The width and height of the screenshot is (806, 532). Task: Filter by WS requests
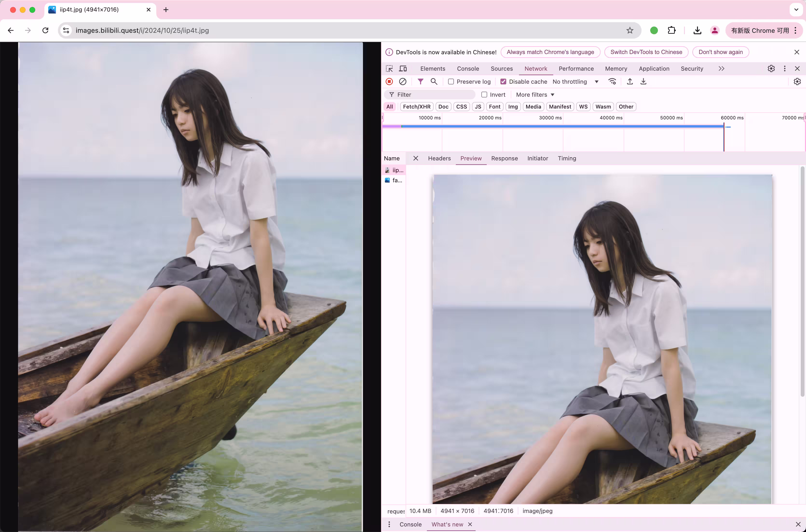pos(583,107)
